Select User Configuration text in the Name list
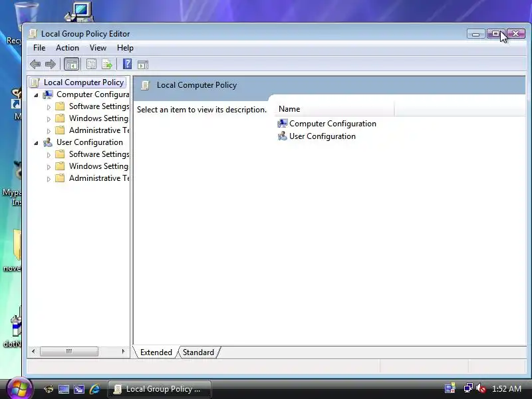This screenshot has width=532, height=399. click(x=323, y=136)
